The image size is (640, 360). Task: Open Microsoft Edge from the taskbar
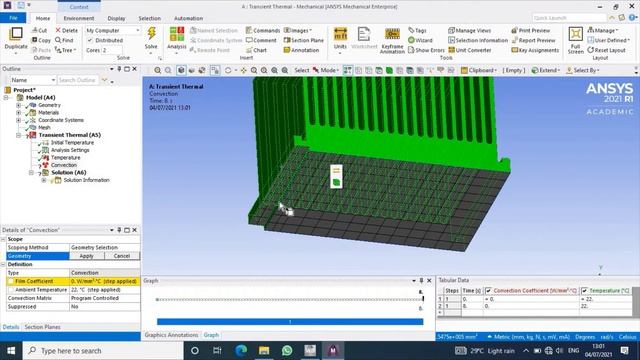click(x=241, y=350)
